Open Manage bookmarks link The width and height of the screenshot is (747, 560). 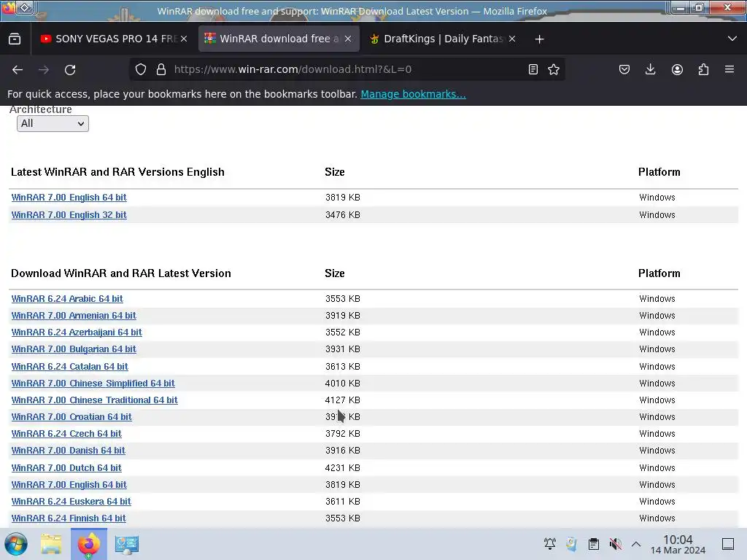(413, 94)
